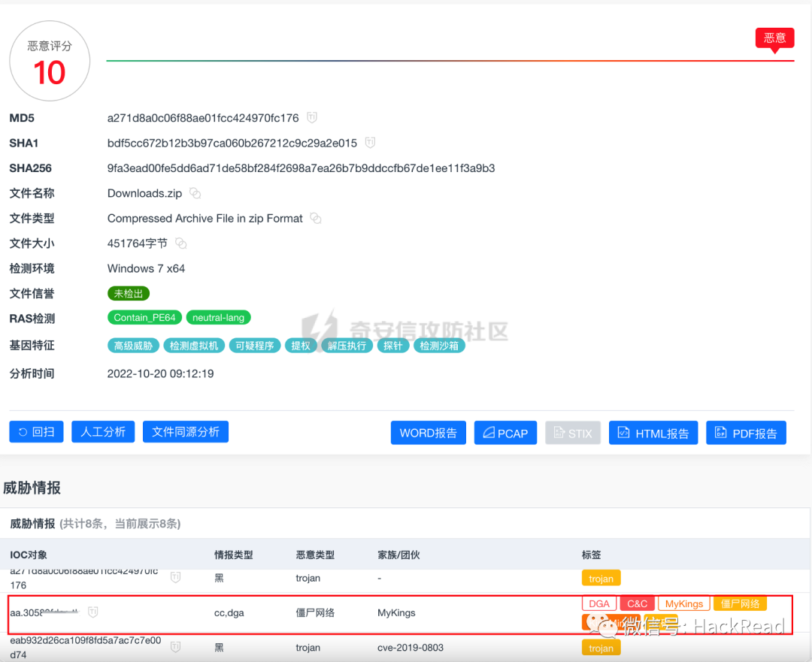812x662 pixels.
Task: Open 人工分析 manual analysis
Action: point(103,431)
